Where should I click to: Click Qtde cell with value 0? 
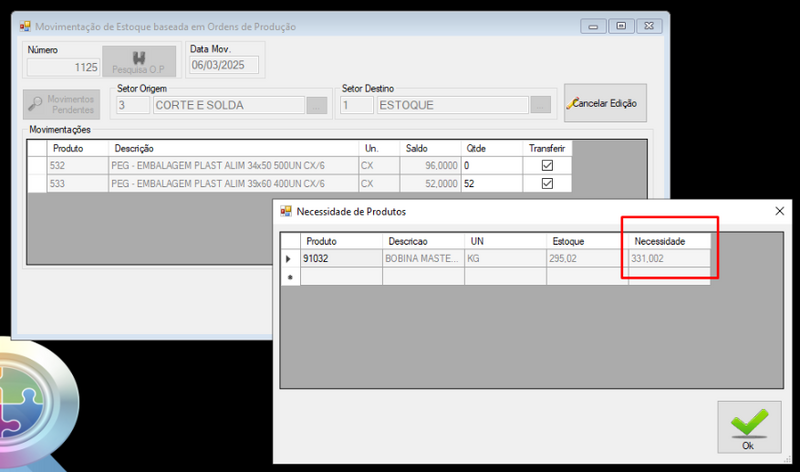[x=492, y=166]
